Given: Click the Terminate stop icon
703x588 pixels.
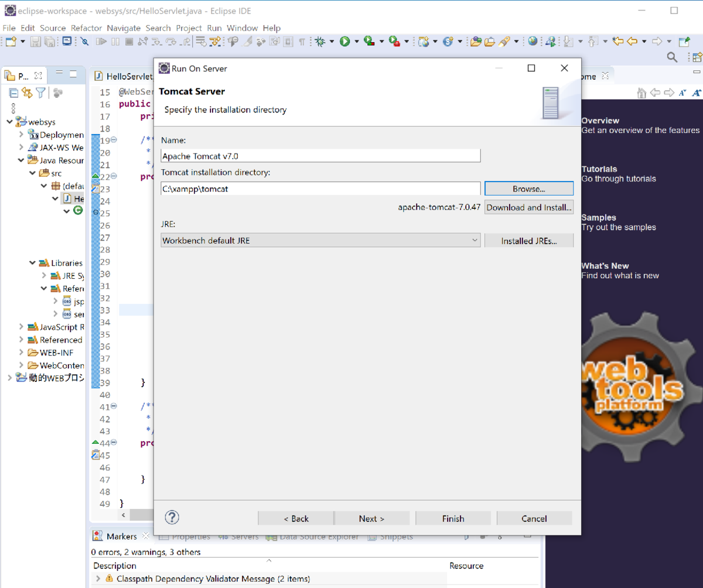Looking at the screenshot, I should (129, 42).
